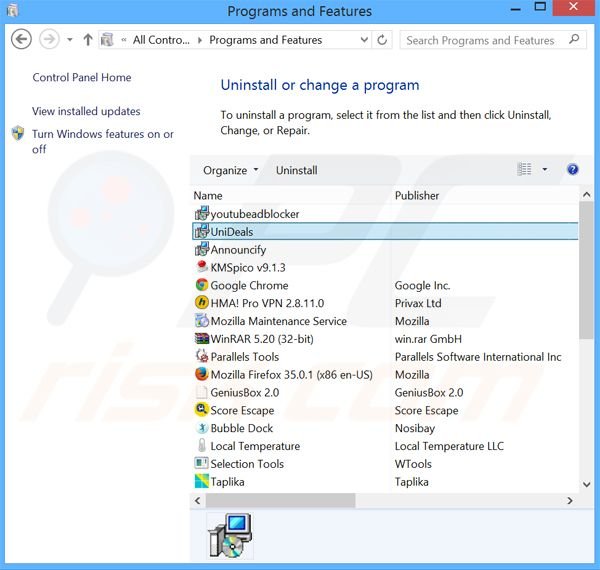Click the installer thumbnail in details pane

click(230, 536)
